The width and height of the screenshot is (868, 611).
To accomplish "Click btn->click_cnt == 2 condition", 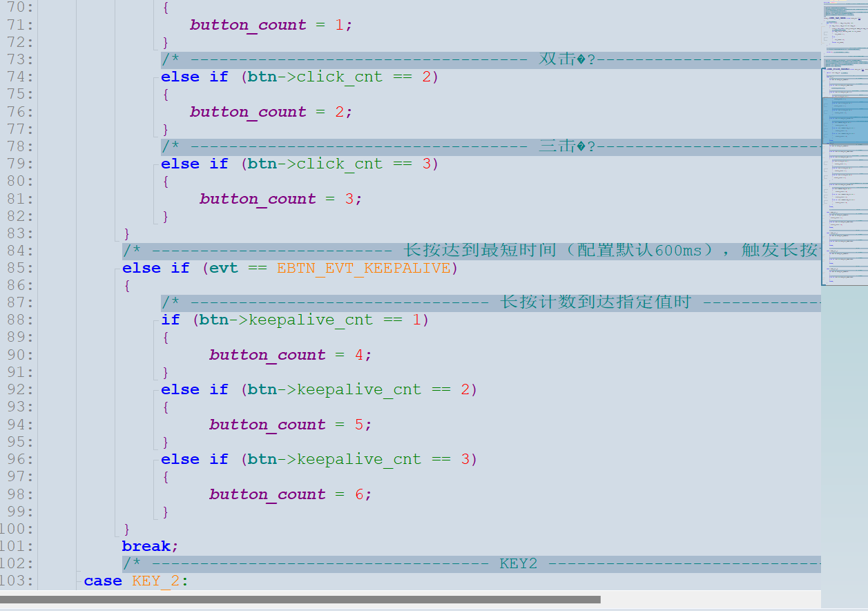I will [x=339, y=77].
